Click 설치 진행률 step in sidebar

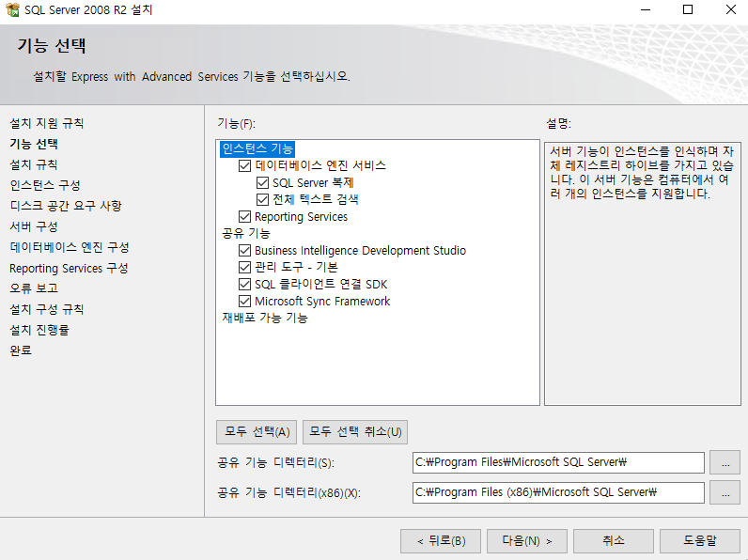pyautogui.click(x=39, y=330)
